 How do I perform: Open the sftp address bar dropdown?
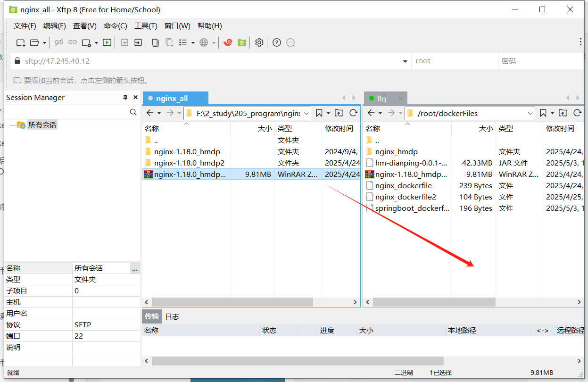406,61
